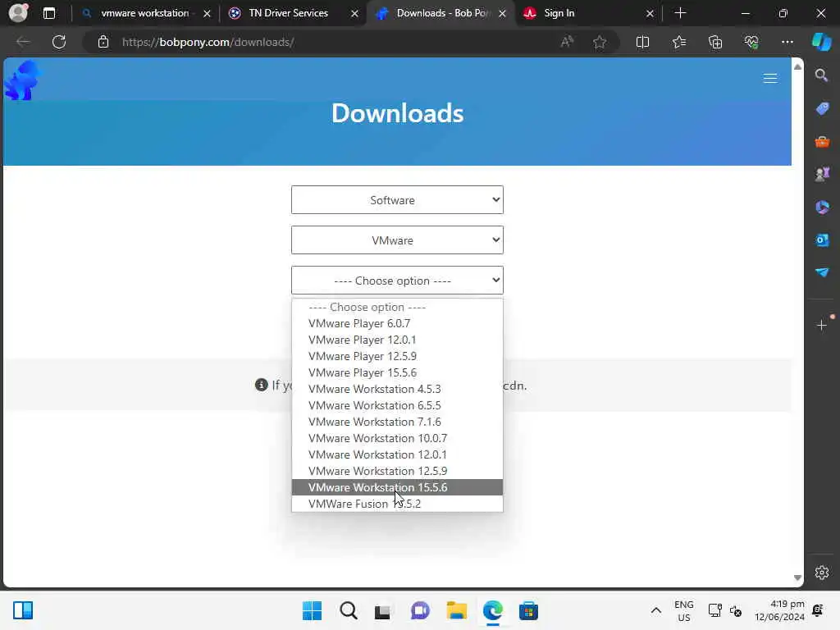Open sidebar Shopping tag icon

pos(822,109)
